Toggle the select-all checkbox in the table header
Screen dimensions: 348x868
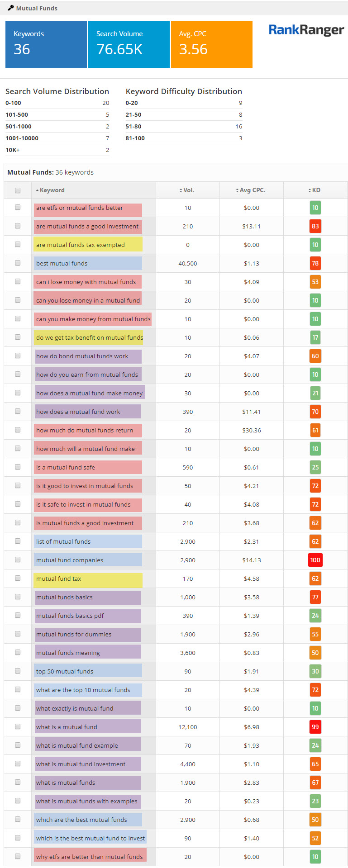pos(18,190)
